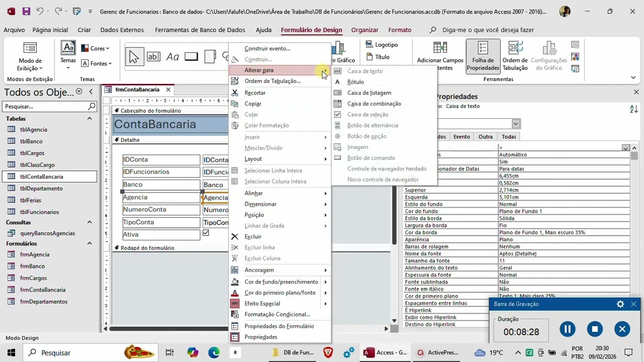
Task: Pick the Label (Aa) control in the ribbon
Action: click(x=173, y=57)
